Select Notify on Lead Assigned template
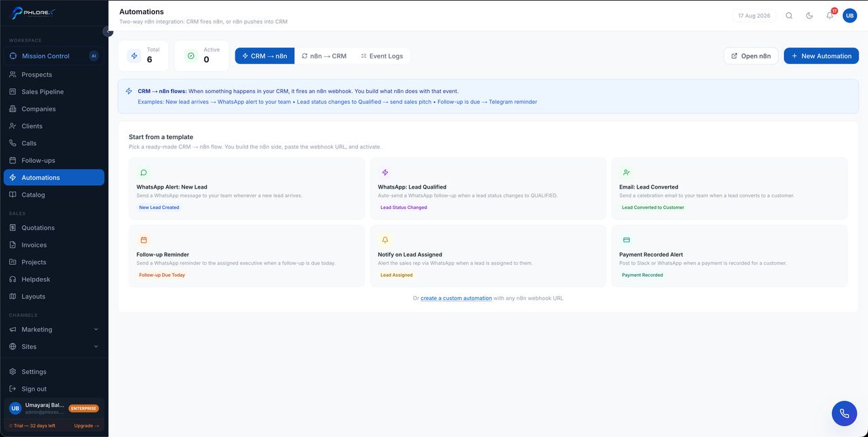 [488, 256]
